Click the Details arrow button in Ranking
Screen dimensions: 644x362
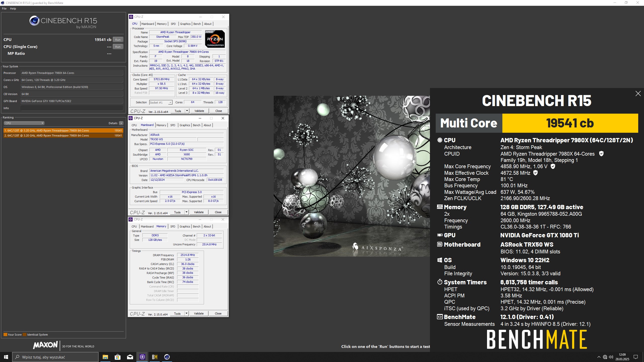click(121, 123)
